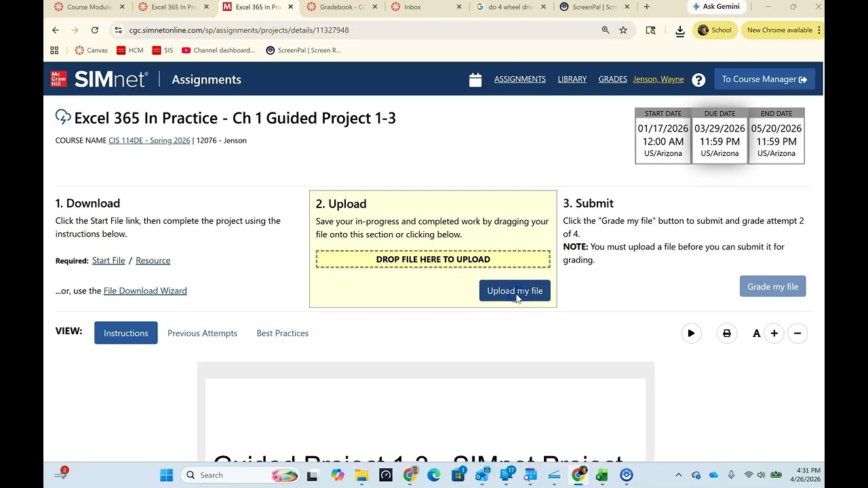
Task: View Previous Attempts
Action: tap(202, 333)
